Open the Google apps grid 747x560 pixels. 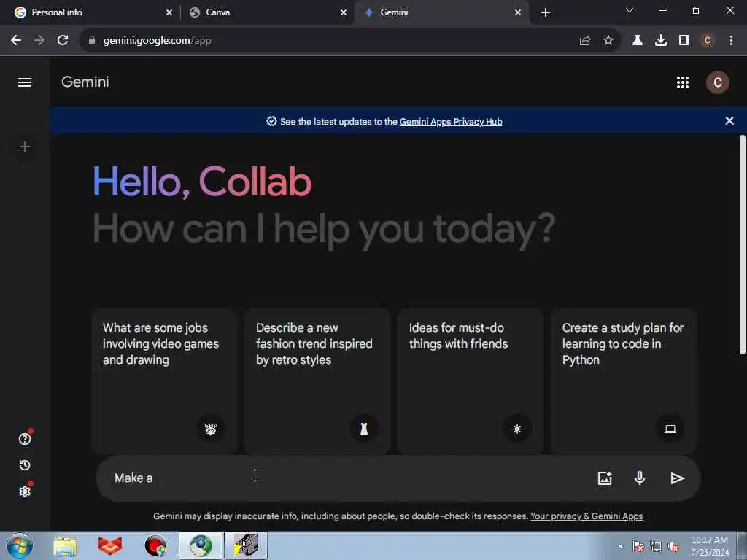pos(683,82)
